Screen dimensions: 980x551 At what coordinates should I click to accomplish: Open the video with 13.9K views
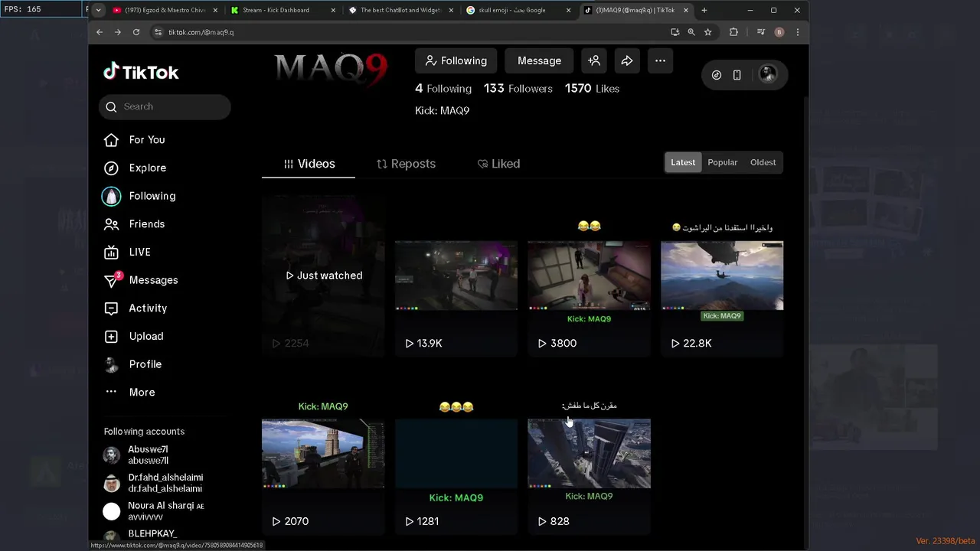456,275
